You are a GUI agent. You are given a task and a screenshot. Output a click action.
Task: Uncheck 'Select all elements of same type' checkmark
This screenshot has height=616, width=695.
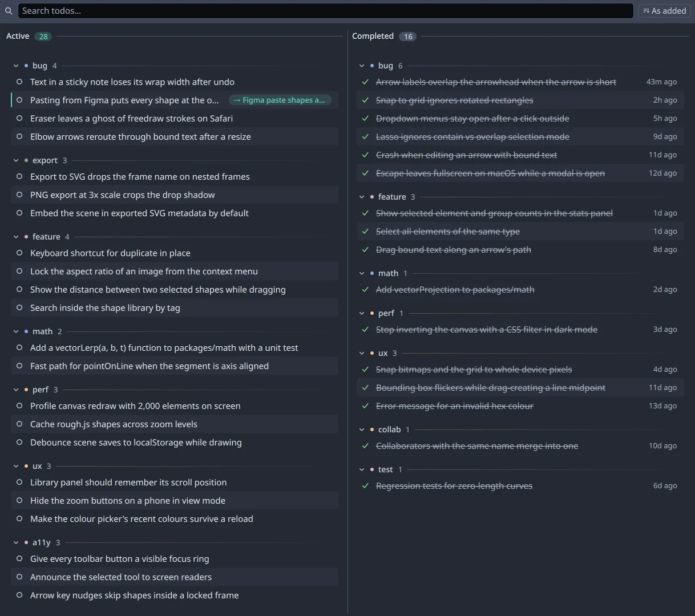pyautogui.click(x=365, y=231)
